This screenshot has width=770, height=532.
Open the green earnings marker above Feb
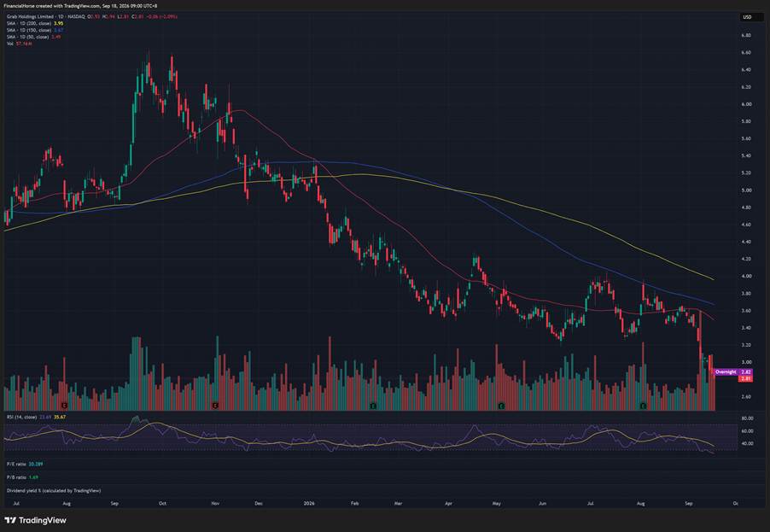373,406
